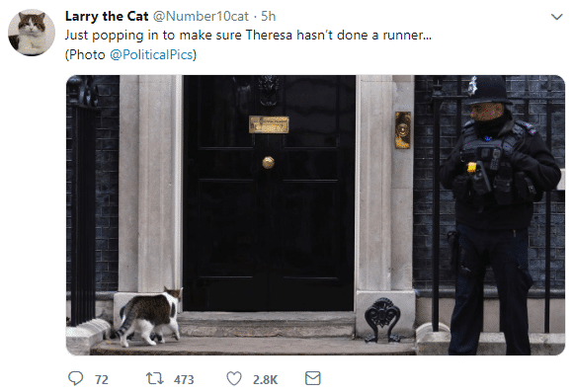Click the 2.8K likes count
Viewport: 574px width, 392px height.
[266, 380]
